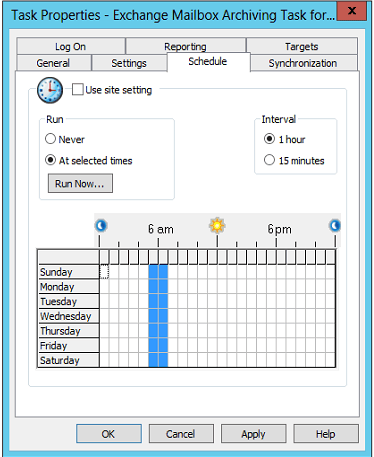Click the clock schedule icon
374x457 pixels.
[x=50, y=90]
